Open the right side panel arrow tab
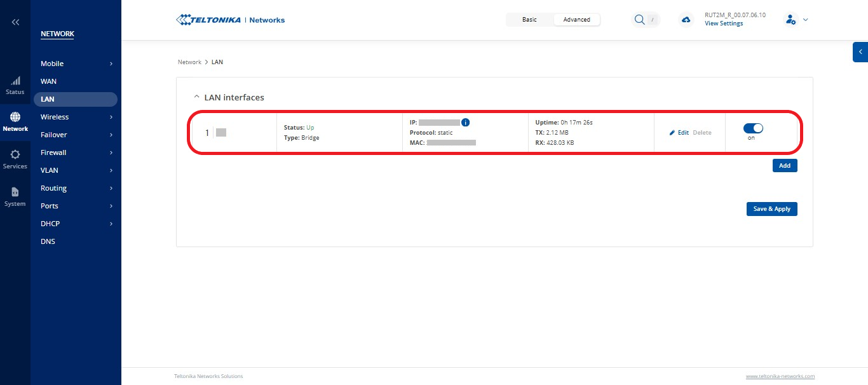Screen dimensions: 868x385 click(860, 52)
